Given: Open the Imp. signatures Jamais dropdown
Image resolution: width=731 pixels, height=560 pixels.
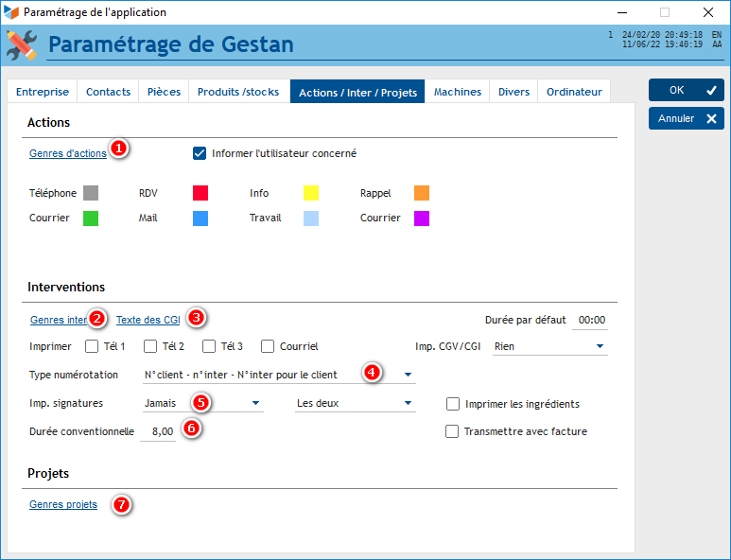Looking at the screenshot, I should [x=255, y=403].
